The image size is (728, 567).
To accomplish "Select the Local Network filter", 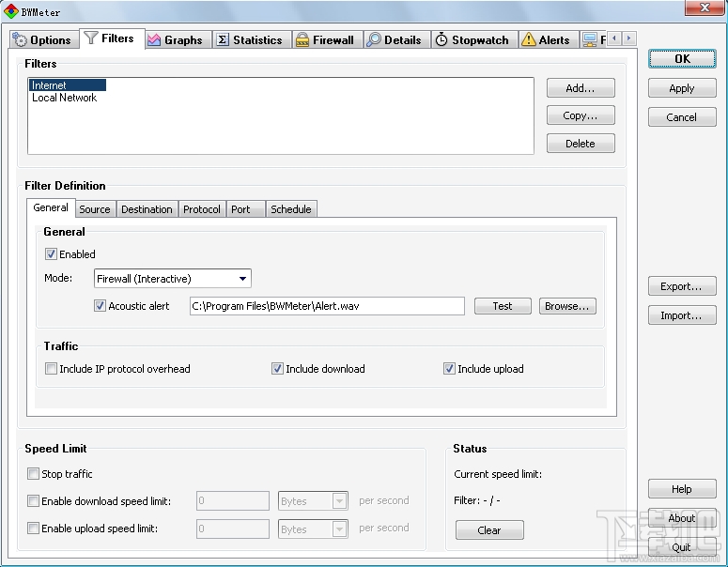I will [64, 98].
